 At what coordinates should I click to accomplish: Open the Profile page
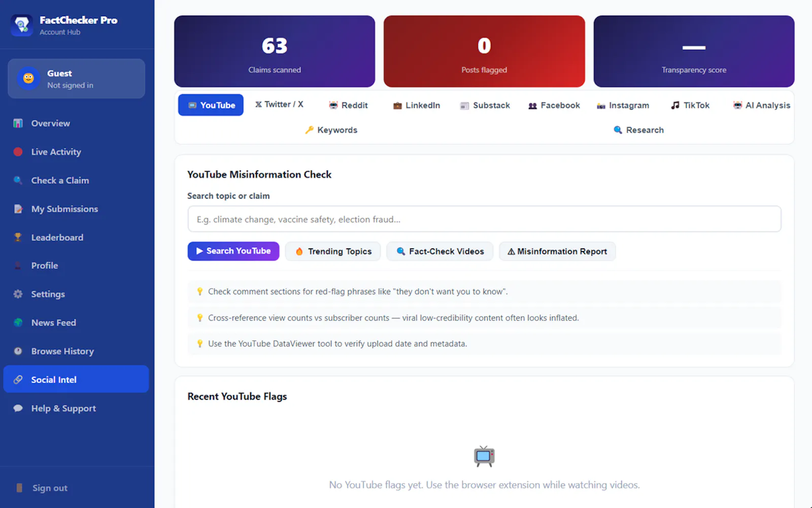pos(76,266)
